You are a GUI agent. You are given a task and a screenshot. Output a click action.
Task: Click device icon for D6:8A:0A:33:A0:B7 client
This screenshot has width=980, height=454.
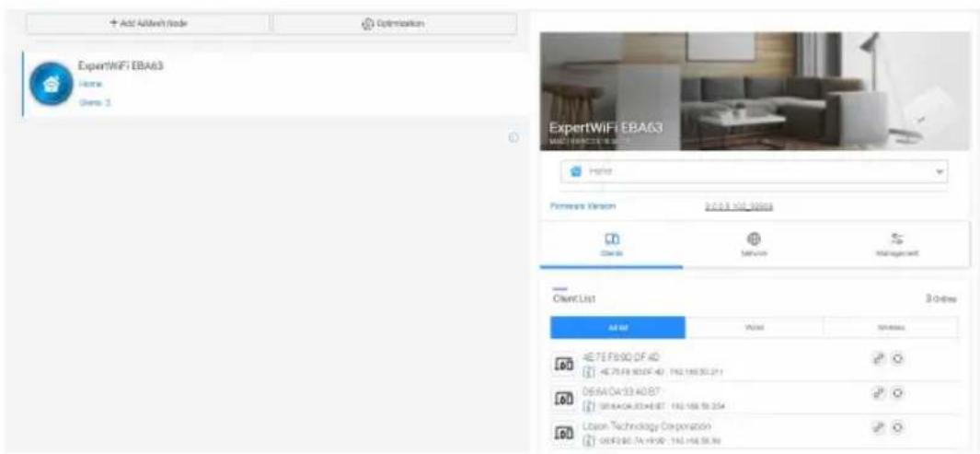pos(564,399)
